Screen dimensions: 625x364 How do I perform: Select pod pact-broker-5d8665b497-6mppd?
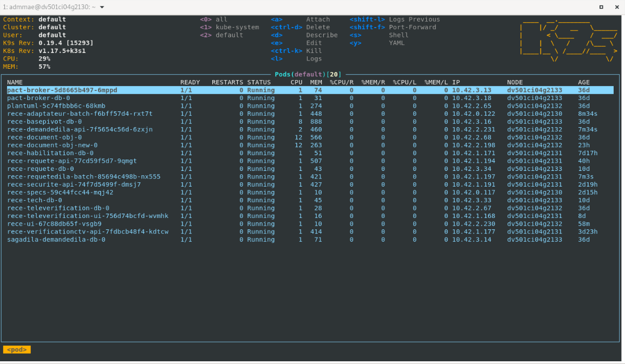coord(310,90)
